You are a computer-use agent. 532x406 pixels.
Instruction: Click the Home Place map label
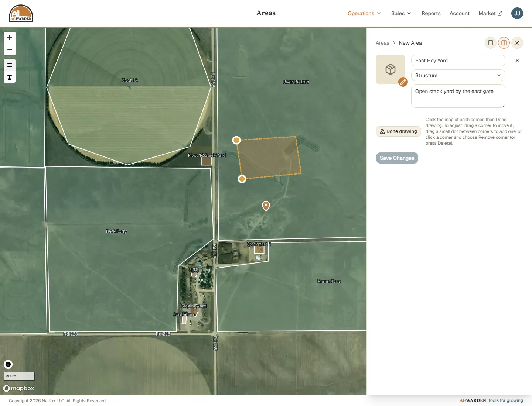tap(329, 282)
